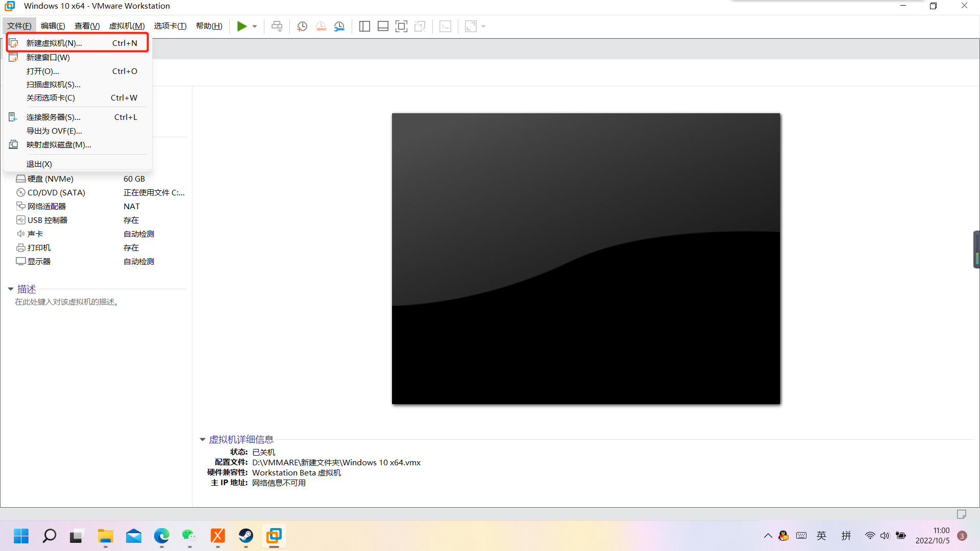Open the snapshot manager icon
The height and width of the screenshot is (551, 980).
[339, 26]
